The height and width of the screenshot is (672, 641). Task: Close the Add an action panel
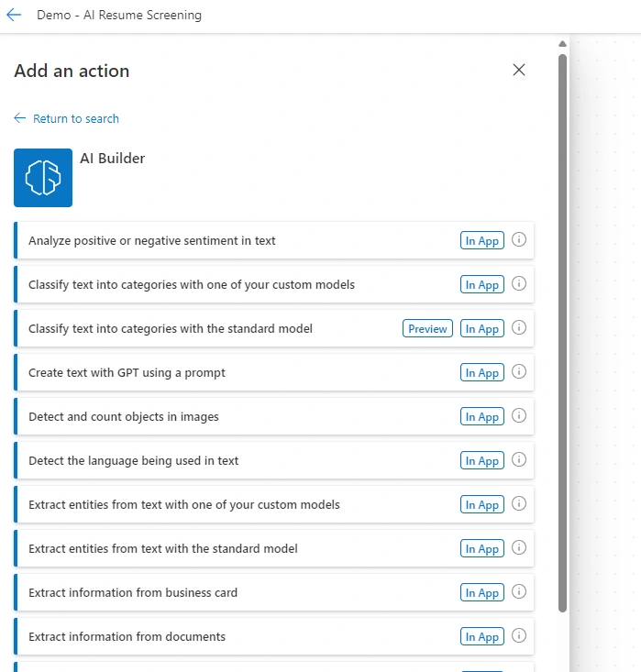point(519,70)
